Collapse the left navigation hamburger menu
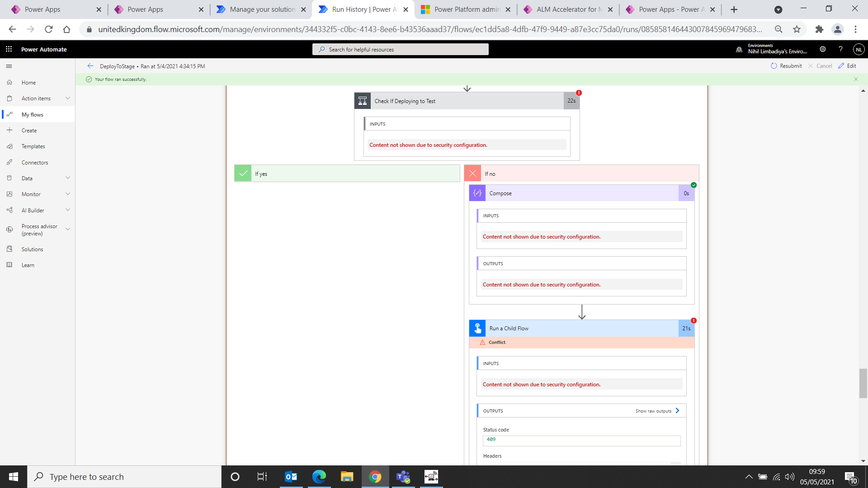Viewport: 868px width, 488px height. point(9,66)
